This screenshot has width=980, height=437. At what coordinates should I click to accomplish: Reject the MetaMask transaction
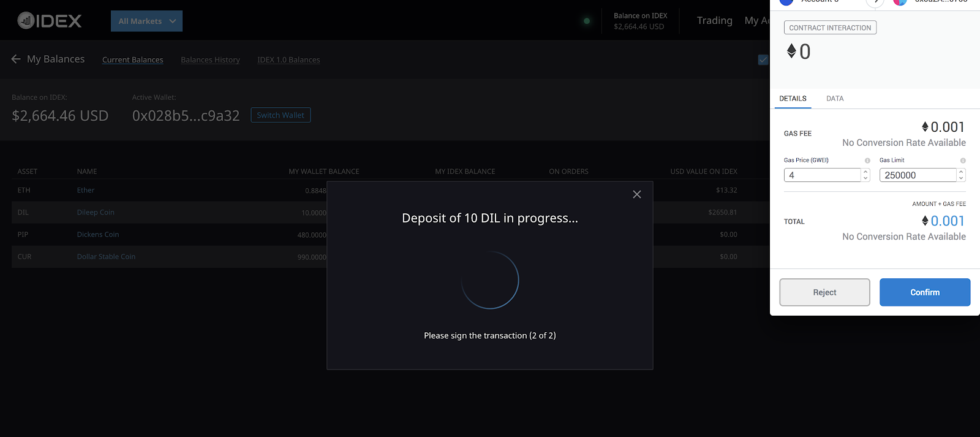click(824, 292)
